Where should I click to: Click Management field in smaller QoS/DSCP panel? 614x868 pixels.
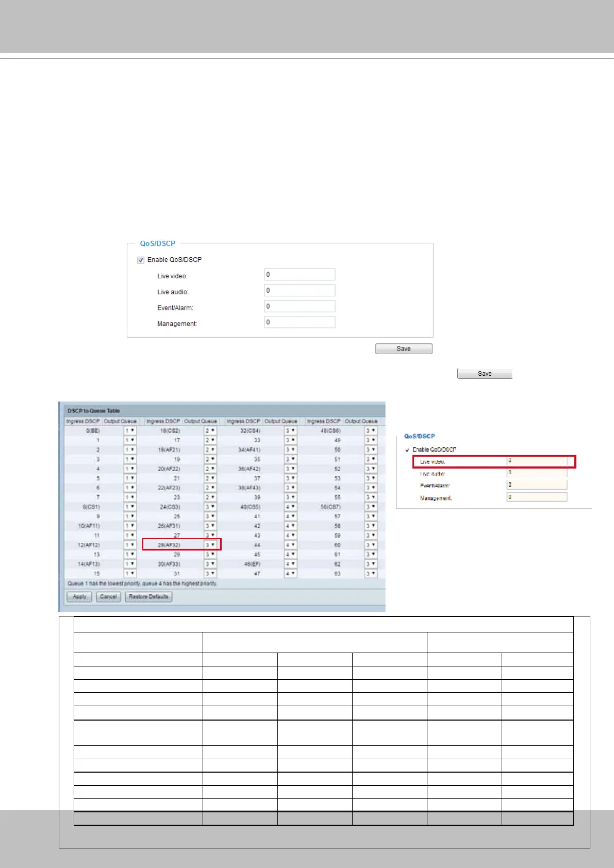[537, 497]
